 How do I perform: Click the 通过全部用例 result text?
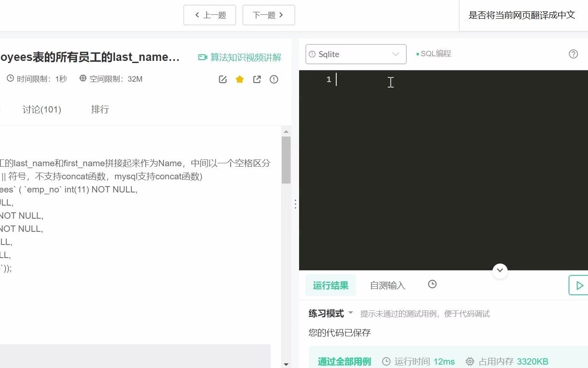click(345, 362)
